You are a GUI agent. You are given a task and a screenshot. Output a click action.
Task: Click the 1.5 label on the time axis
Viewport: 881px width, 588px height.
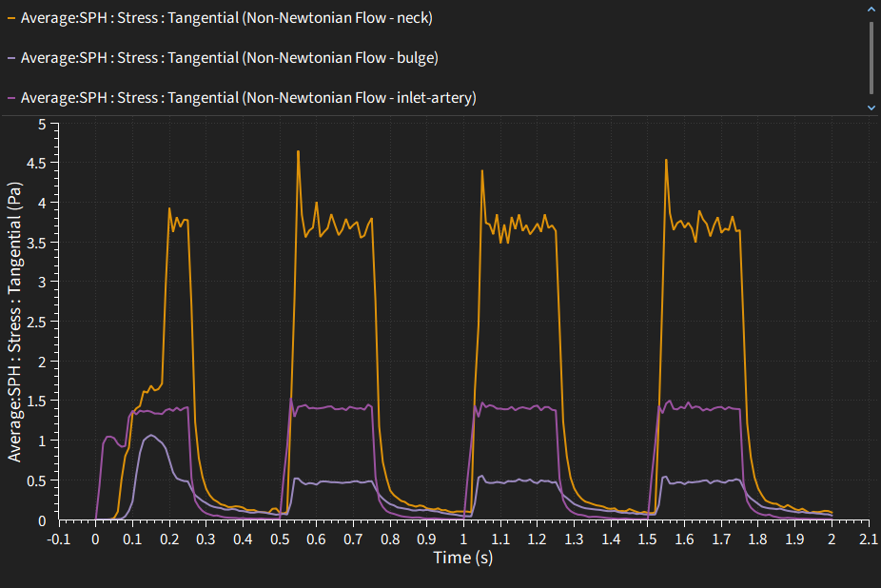tap(647, 539)
